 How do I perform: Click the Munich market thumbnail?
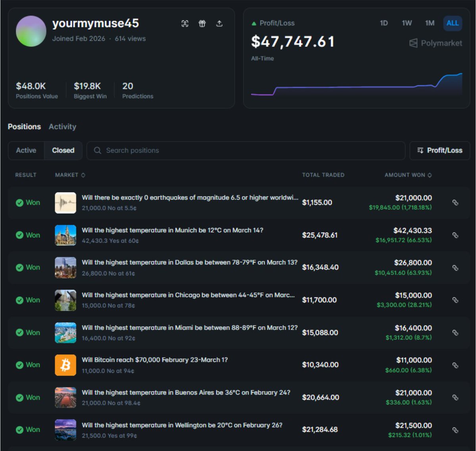(65, 235)
